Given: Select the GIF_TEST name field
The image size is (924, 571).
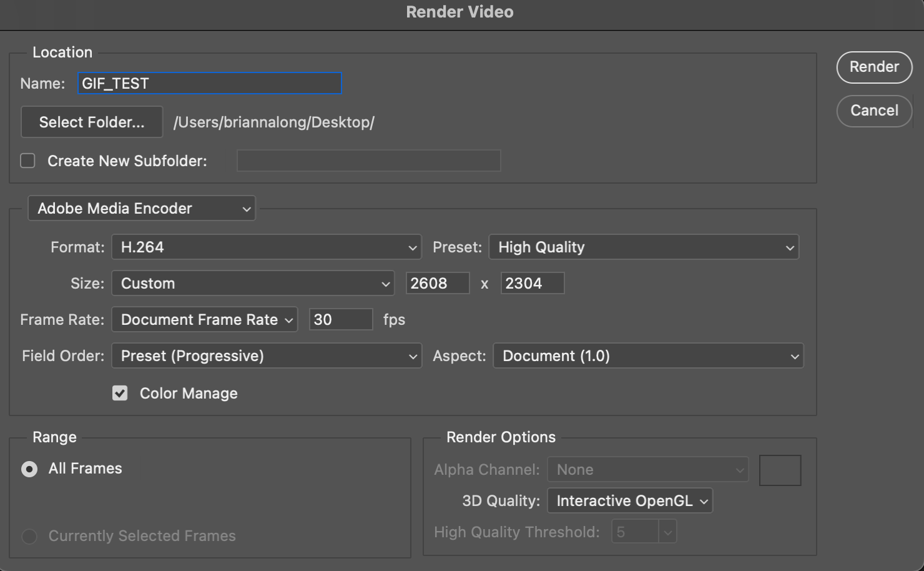Looking at the screenshot, I should pos(209,83).
